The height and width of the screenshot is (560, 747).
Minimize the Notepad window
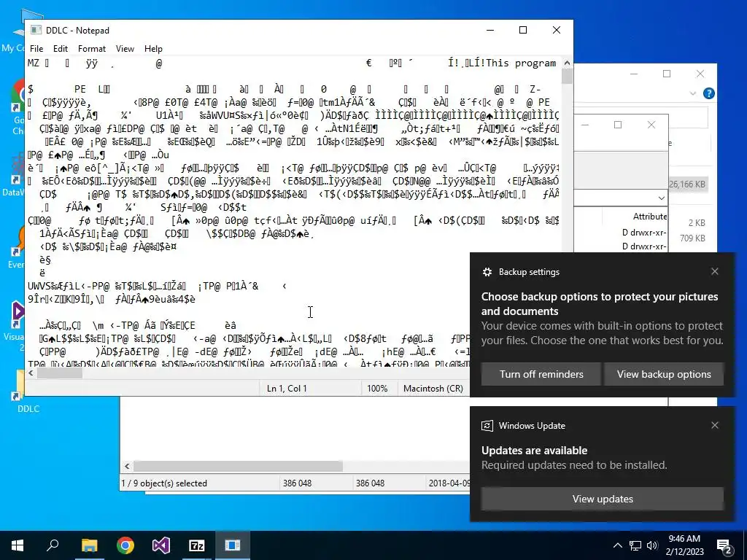pos(490,30)
